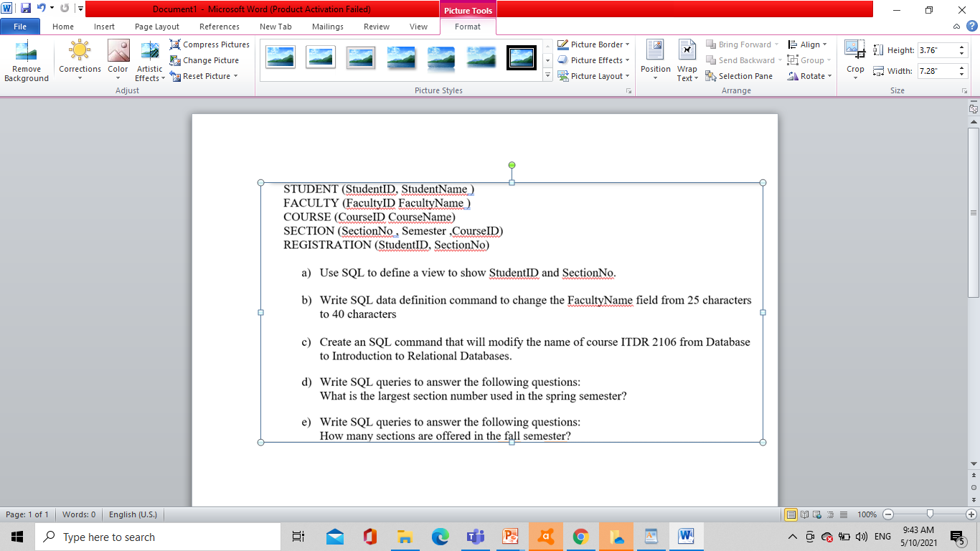Apply Artistic Effects to the picture

(149, 60)
